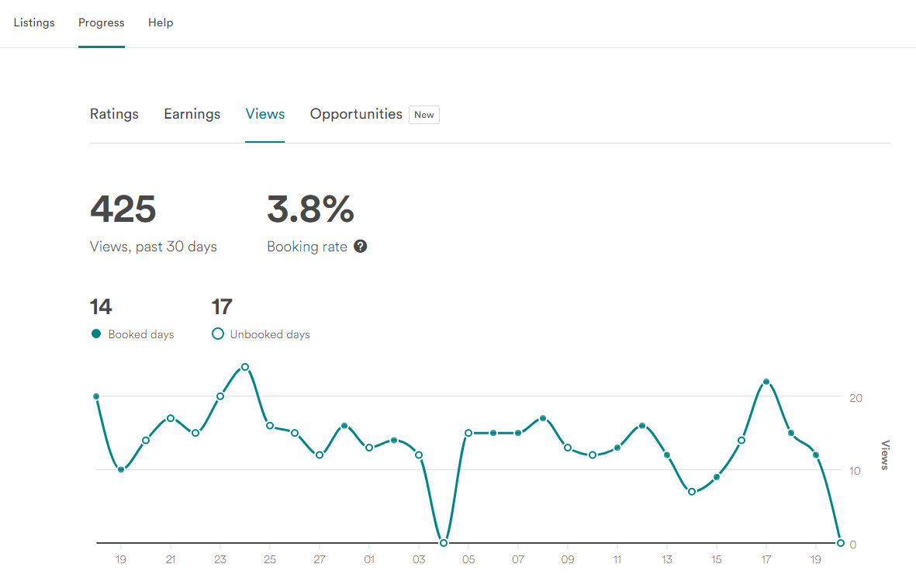The width and height of the screenshot is (916, 588).
Task: Open the Help menu item
Action: pyautogui.click(x=161, y=22)
